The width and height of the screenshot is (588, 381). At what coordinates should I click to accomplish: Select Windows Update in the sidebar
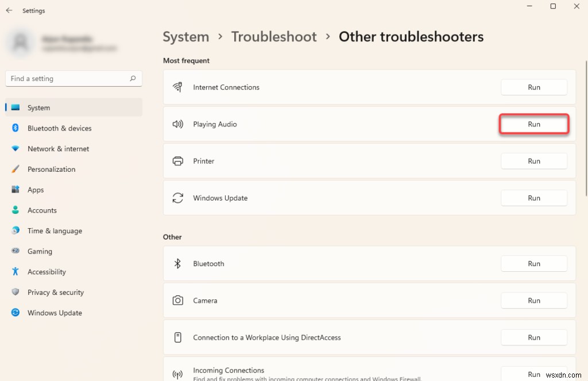54,313
